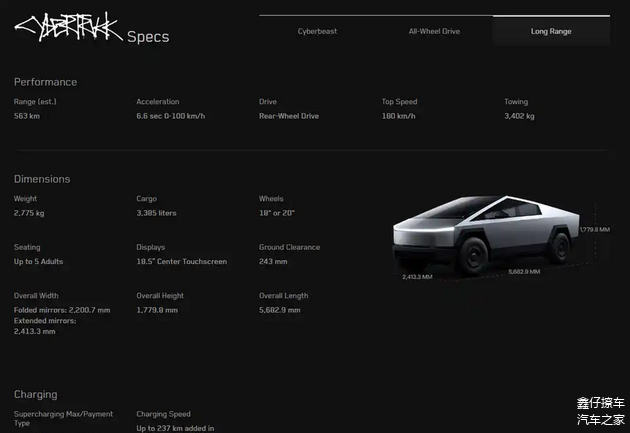Screen dimensions: 630x433
Task: Select the All-Wheel Drive tab
Action: [434, 31]
